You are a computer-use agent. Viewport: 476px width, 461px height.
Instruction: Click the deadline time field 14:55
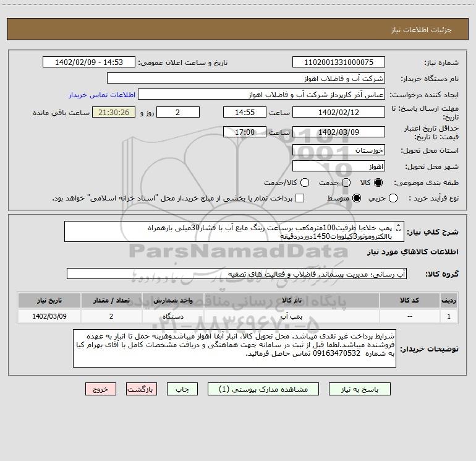(x=245, y=113)
